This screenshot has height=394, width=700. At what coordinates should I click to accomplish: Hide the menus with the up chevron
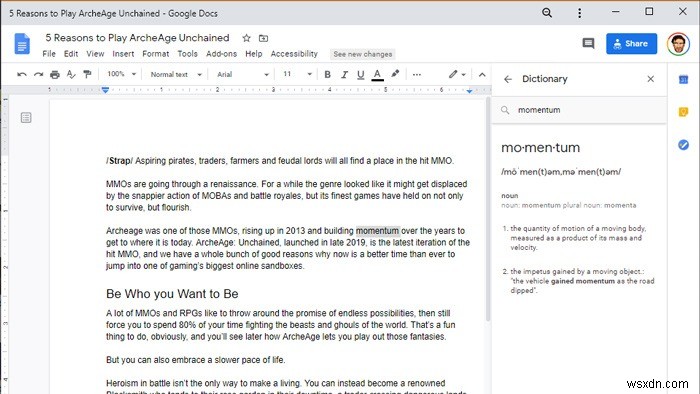(x=482, y=75)
